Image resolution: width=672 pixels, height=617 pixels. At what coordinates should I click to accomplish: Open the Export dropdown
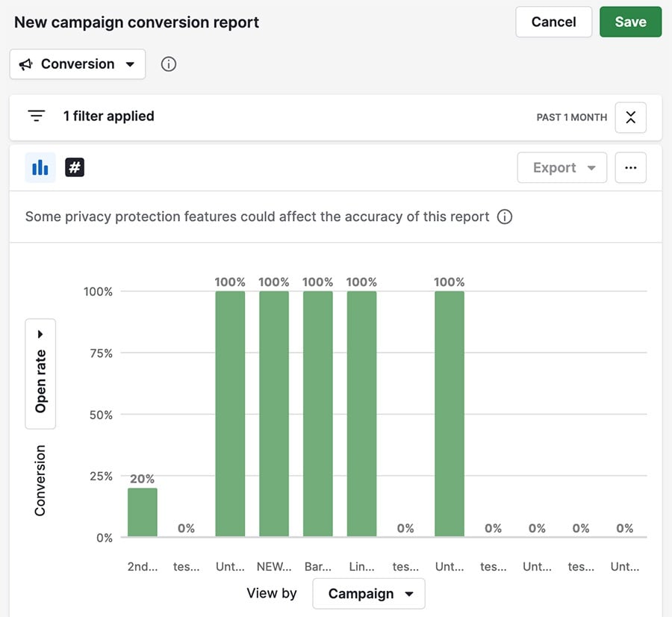[x=561, y=167]
